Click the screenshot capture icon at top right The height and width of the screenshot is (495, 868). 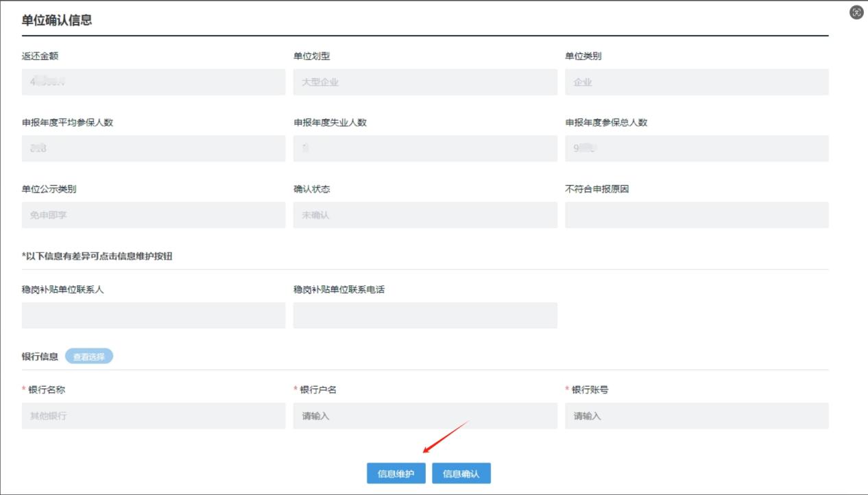[x=856, y=12]
